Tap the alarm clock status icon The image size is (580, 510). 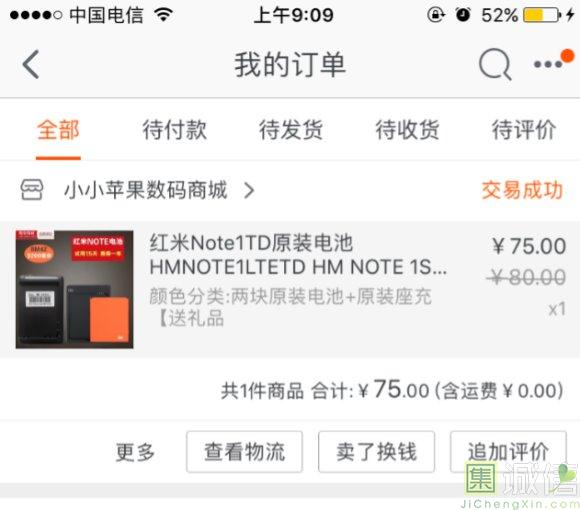point(463,15)
